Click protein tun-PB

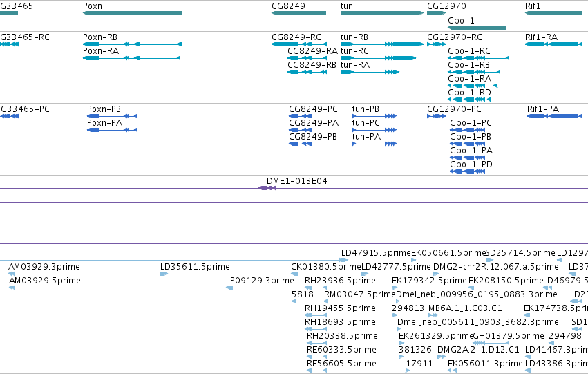point(374,116)
